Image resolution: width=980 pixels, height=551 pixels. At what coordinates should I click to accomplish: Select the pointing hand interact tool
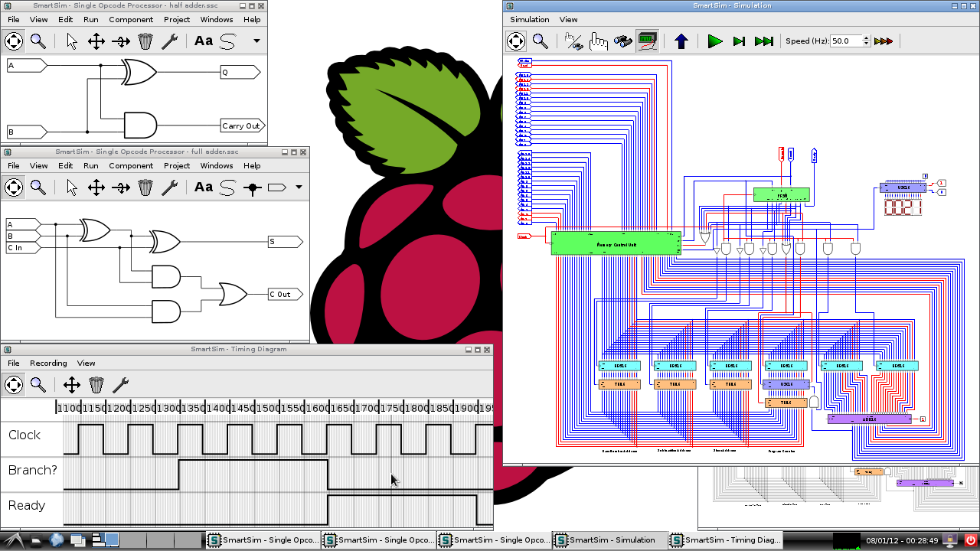(599, 41)
